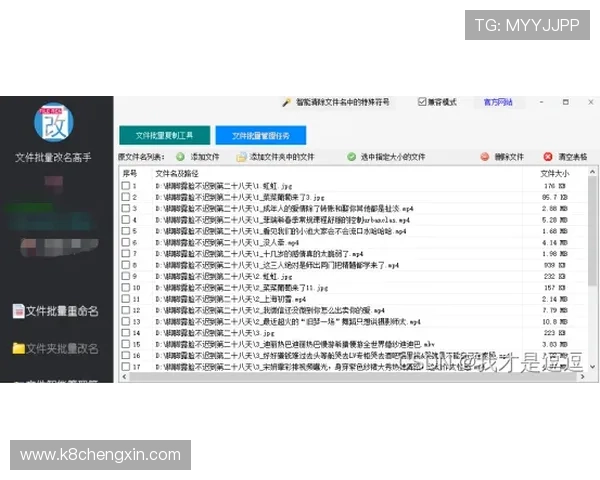Click the 删除文件 label
This screenshot has width=600, height=480.
tap(509, 157)
